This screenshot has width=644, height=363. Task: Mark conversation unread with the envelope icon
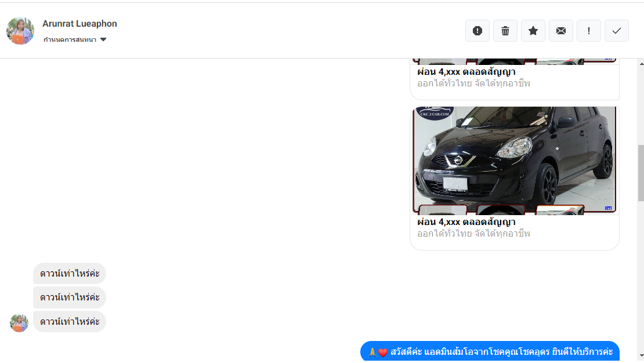click(561, 31)
